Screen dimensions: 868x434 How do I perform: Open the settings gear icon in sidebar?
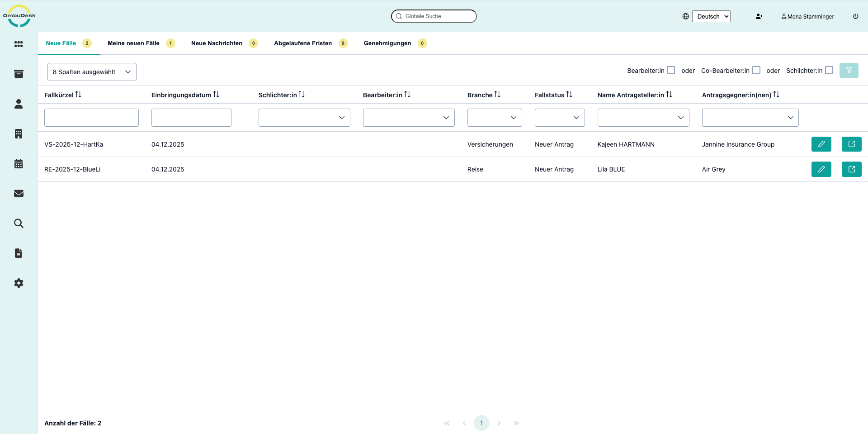(x=19, y=283)
